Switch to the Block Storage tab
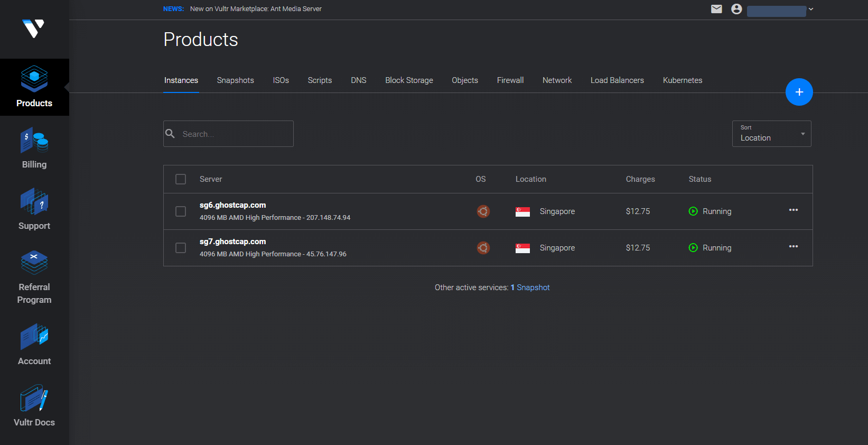Image resolution: width=868 pixels, height=445 pixels. (x=409, y=80)
